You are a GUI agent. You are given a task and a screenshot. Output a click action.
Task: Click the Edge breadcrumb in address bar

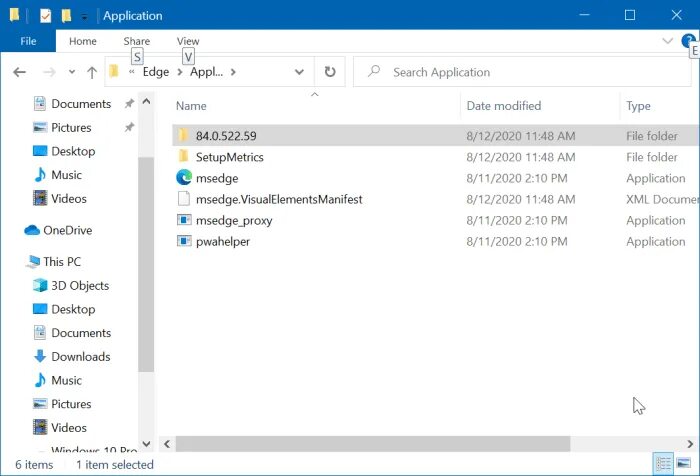[156, 72]
